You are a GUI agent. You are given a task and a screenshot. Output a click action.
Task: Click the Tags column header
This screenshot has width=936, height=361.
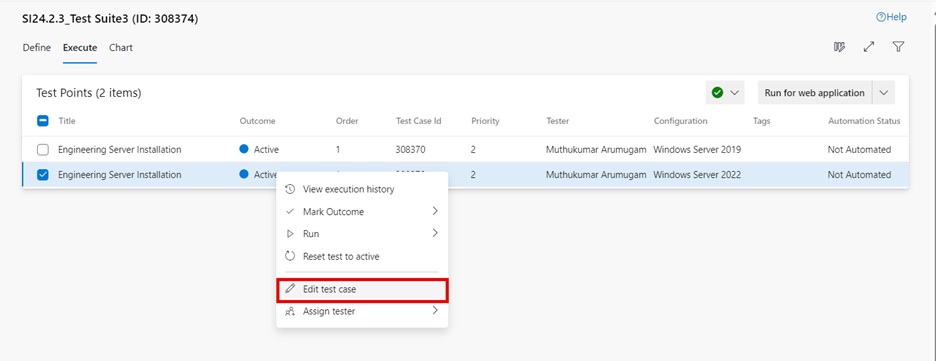762,121
